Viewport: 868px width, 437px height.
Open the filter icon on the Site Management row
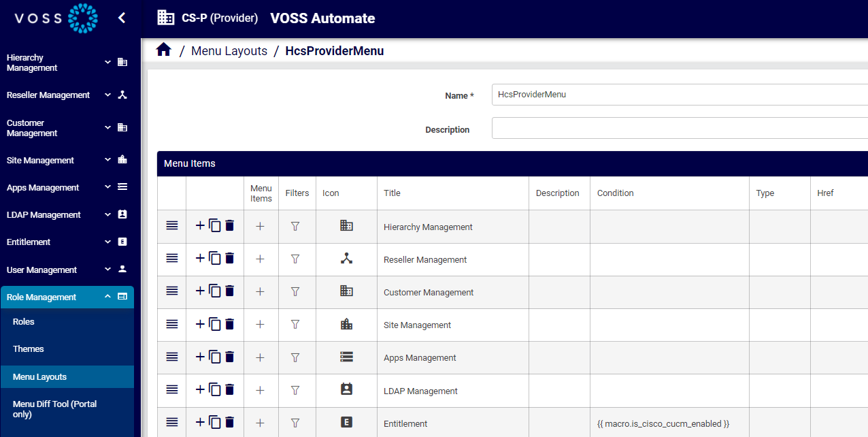point(297,324)
